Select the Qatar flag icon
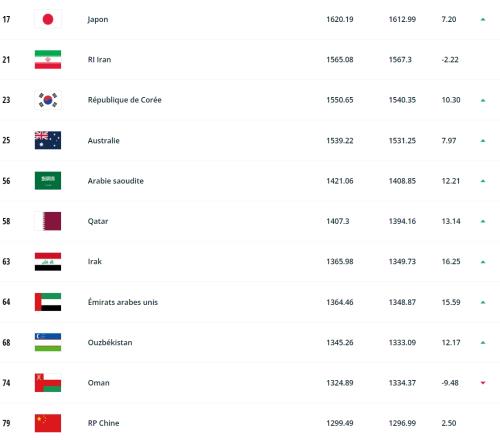This screenshot has height=440, width=500. click(x=48, y=221)
